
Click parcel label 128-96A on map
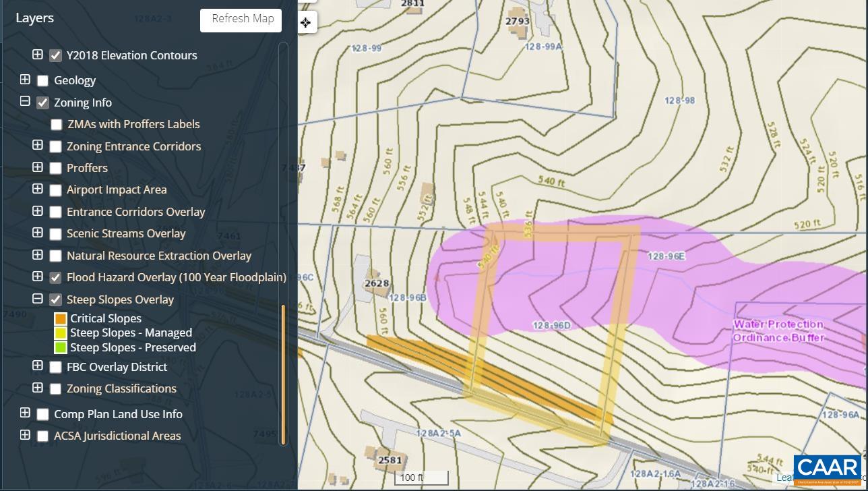[841, 415]
